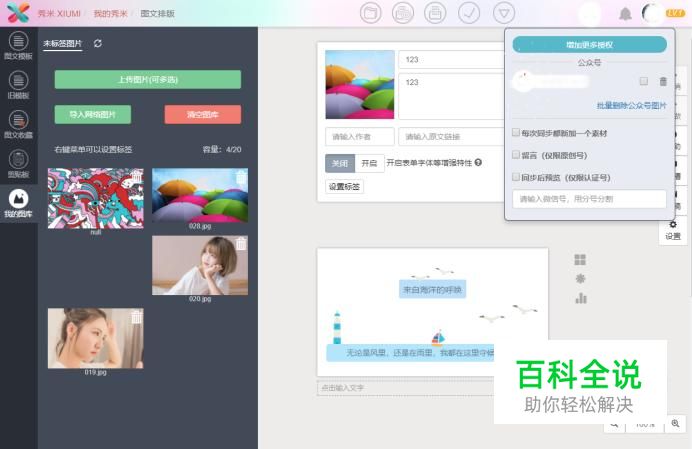Click the 设置标签 button
692x449 pixels.
coord(344,186)
